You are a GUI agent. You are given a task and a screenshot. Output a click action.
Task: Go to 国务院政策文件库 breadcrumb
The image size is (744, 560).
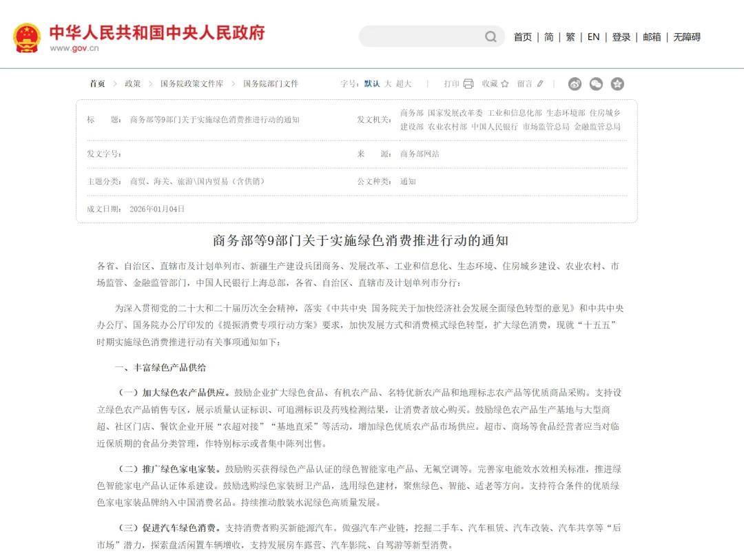[192, 83]
